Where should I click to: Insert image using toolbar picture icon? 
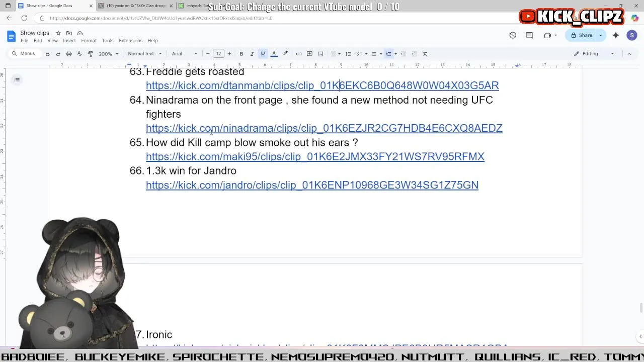pyautogui.click(x=320, y=54)
